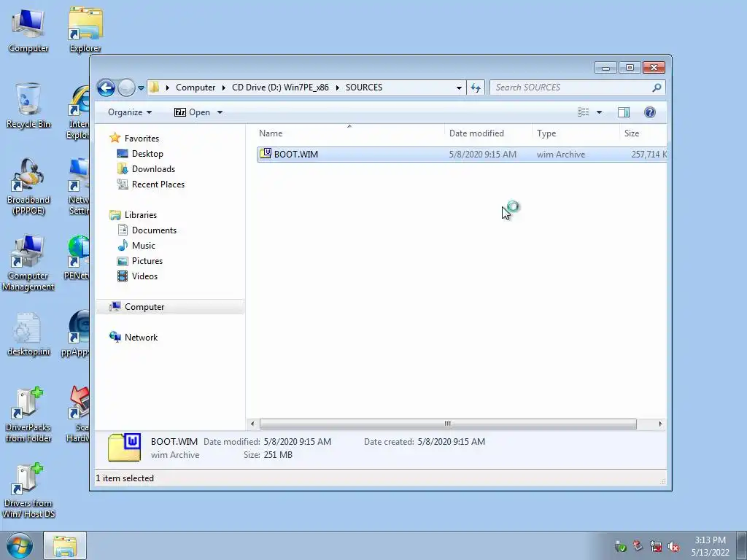This screenshot has width=747, height=560.
Task: Open the Documents library
Action: [x=154, y=230]
